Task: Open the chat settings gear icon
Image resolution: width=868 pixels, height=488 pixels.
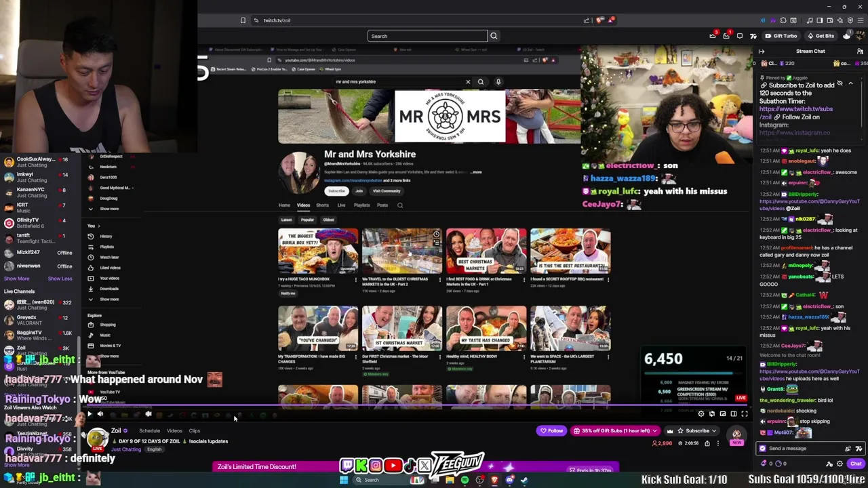Action: [840, 464]
